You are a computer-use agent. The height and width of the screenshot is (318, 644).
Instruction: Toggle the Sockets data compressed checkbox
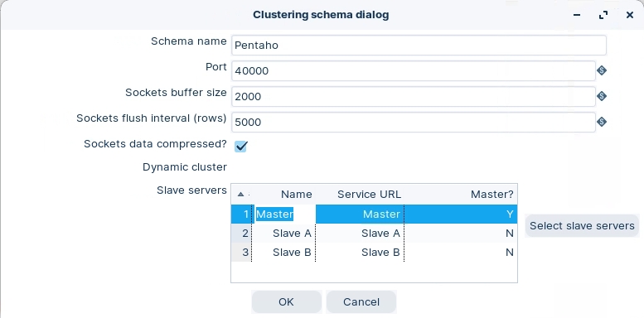point(240,146)
